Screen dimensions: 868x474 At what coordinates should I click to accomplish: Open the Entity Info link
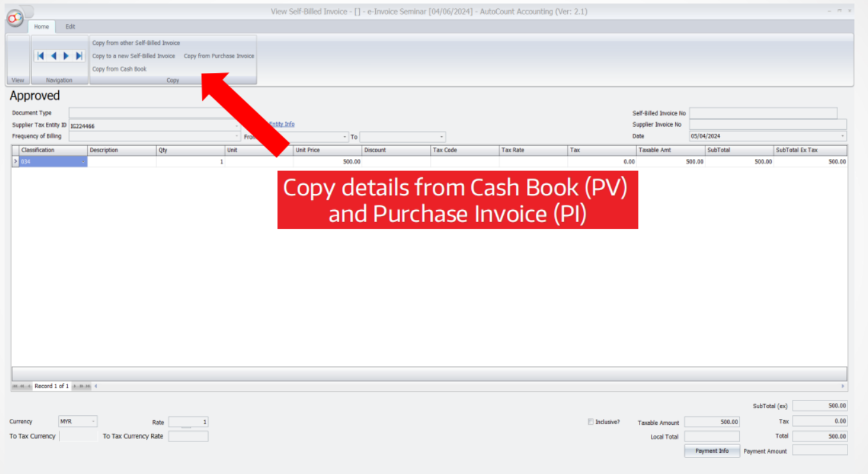point(282,124)
